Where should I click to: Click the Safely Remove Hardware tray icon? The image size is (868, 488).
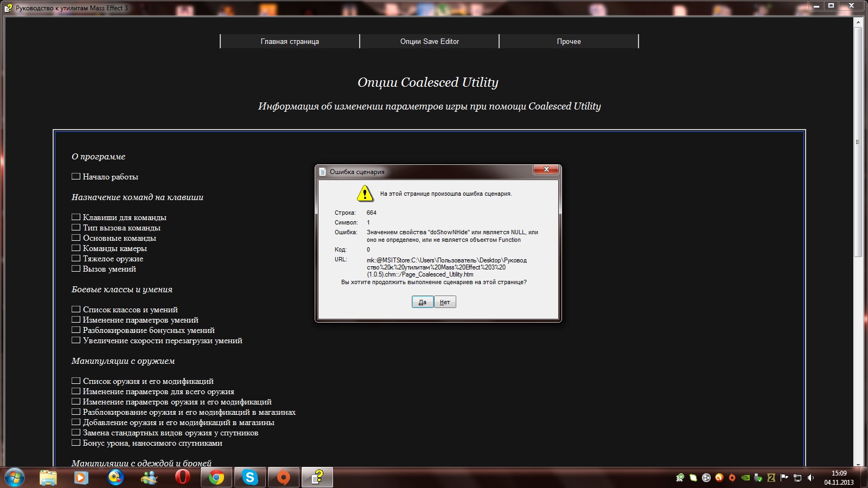[x=758, y=478]
